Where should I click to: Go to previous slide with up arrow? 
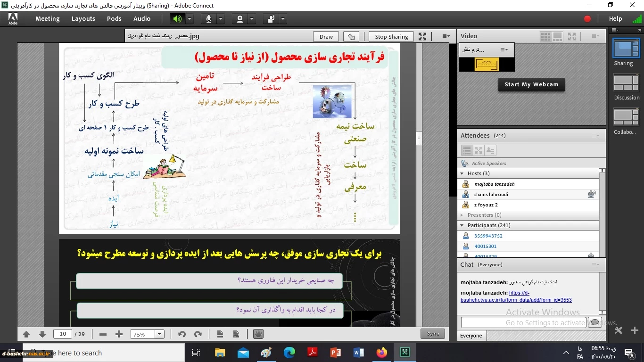click(26, 334)
